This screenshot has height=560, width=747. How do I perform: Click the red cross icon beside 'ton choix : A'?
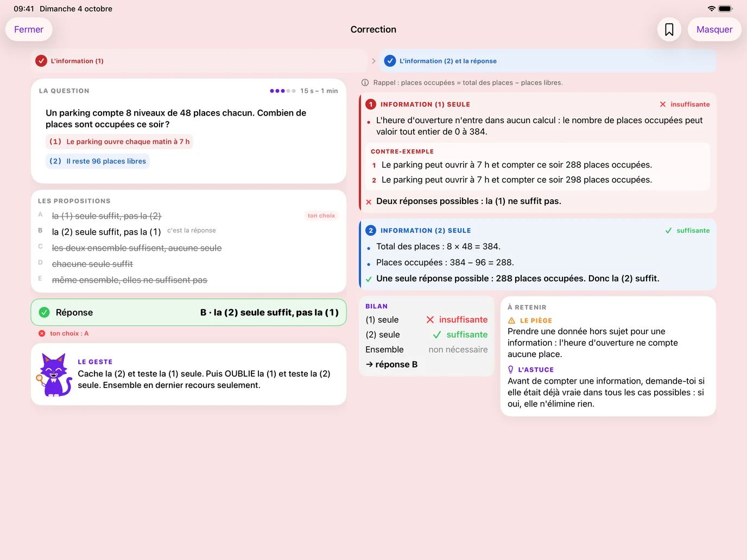click(42, 333)
